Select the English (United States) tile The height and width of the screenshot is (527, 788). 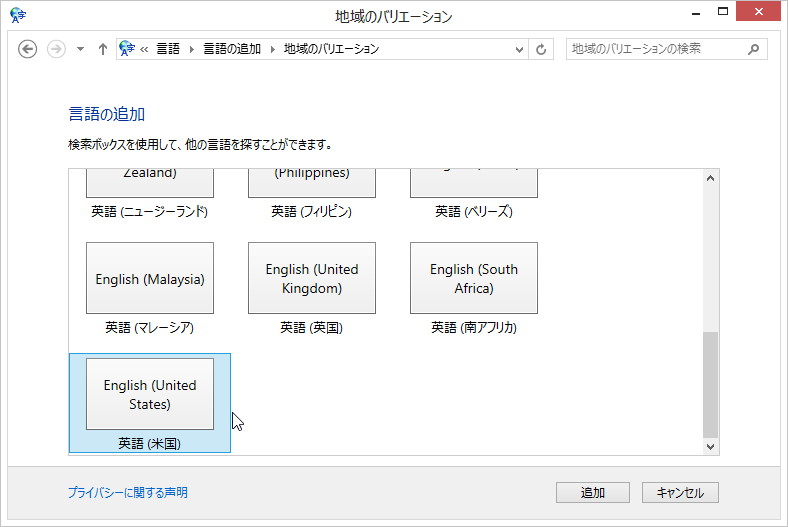150,394
